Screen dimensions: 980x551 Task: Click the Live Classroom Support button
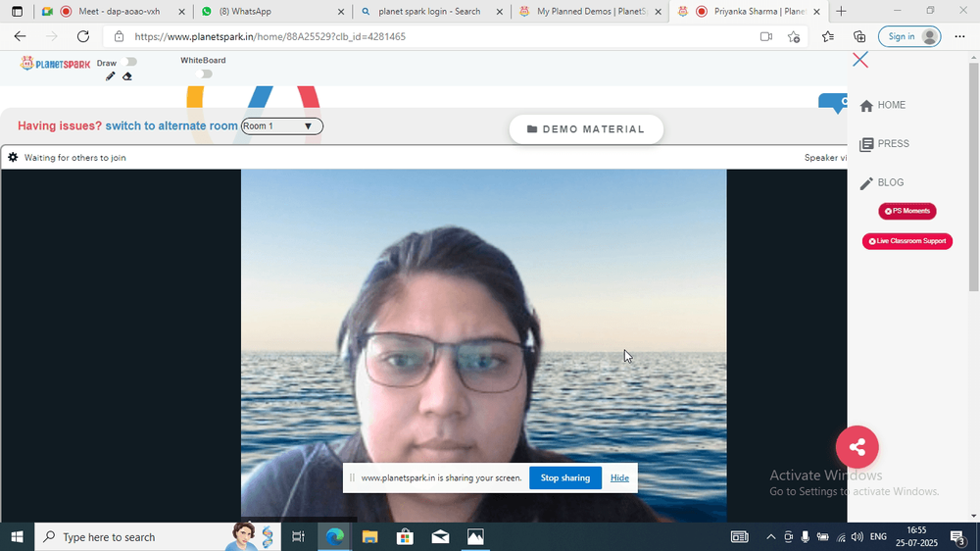[907, 241]
